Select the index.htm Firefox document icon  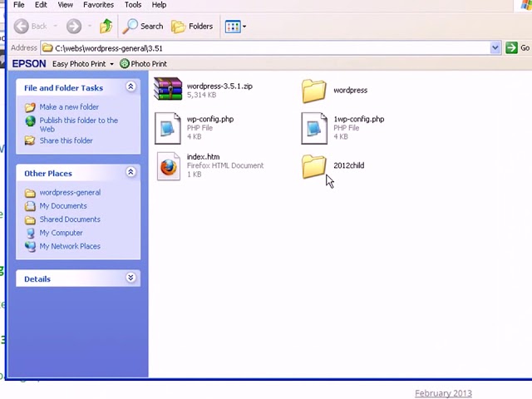click(169, 166)
